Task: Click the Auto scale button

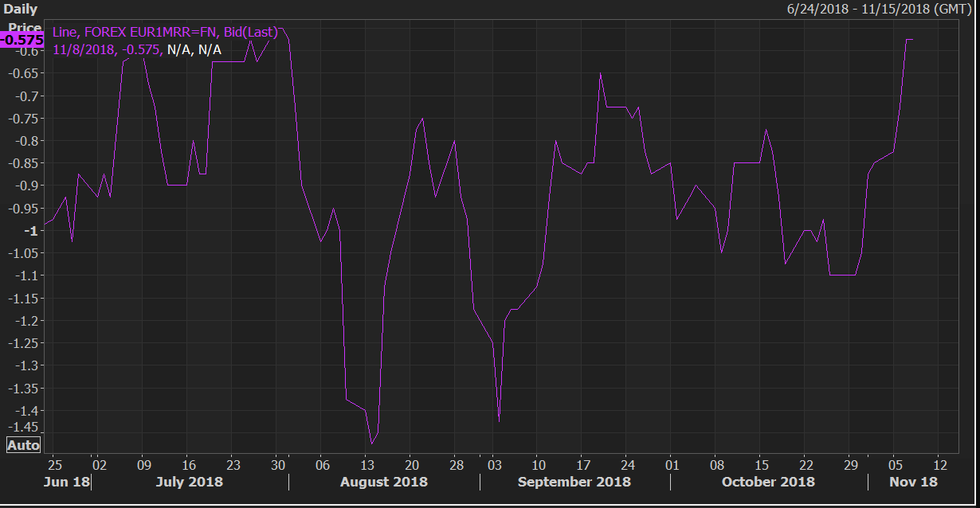Action: pyautogui.click(x=23, y=445)
